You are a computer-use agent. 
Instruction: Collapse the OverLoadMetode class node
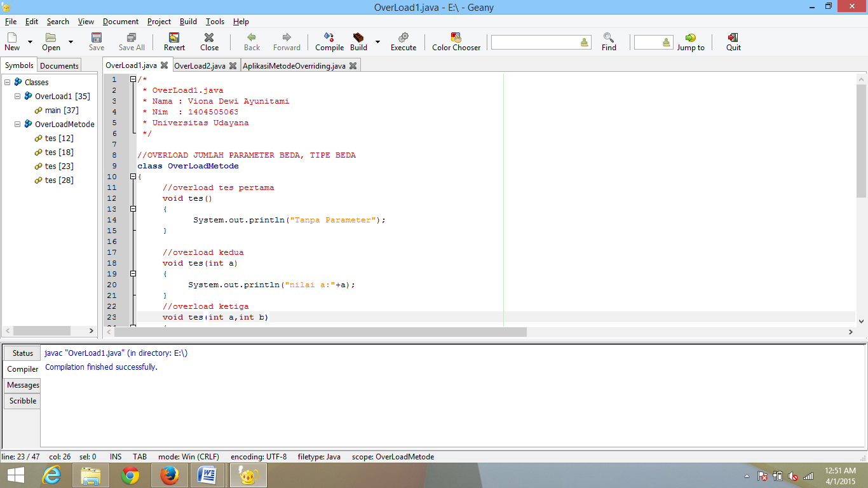coord(18,124)
